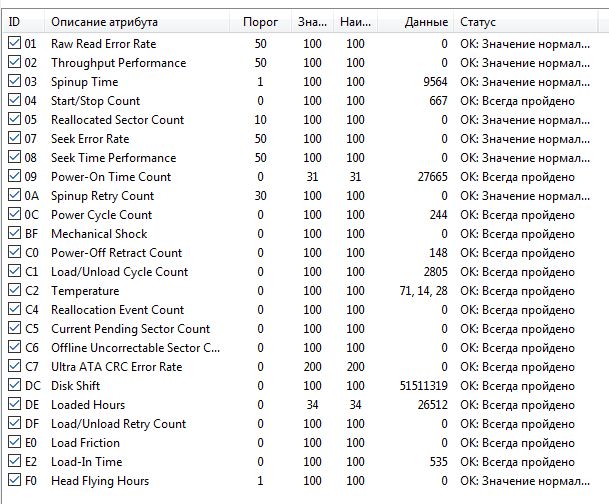This screenshot has width=609, height=504.
Task: Uncheck the Raw Read Error Rate checkbox
Action: tap(14, 43)
